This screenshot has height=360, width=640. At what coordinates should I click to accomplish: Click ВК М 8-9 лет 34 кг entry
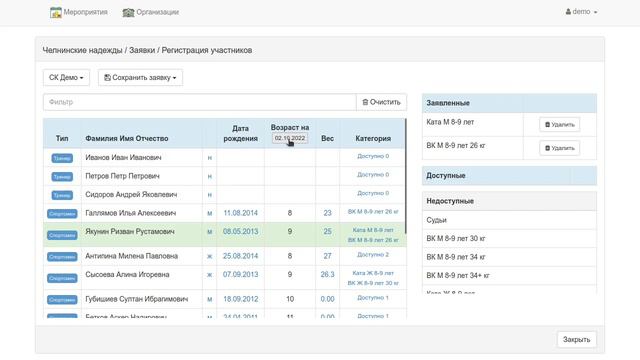(509, 257)
